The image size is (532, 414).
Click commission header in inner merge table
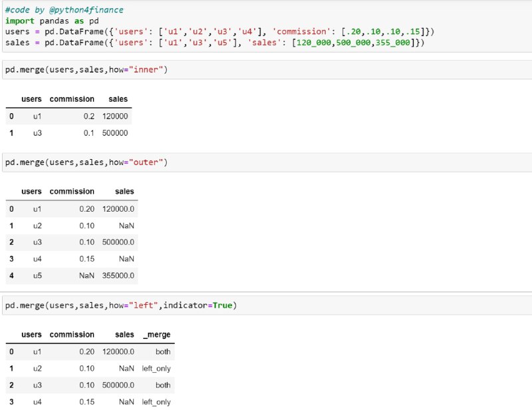[72, 99]
